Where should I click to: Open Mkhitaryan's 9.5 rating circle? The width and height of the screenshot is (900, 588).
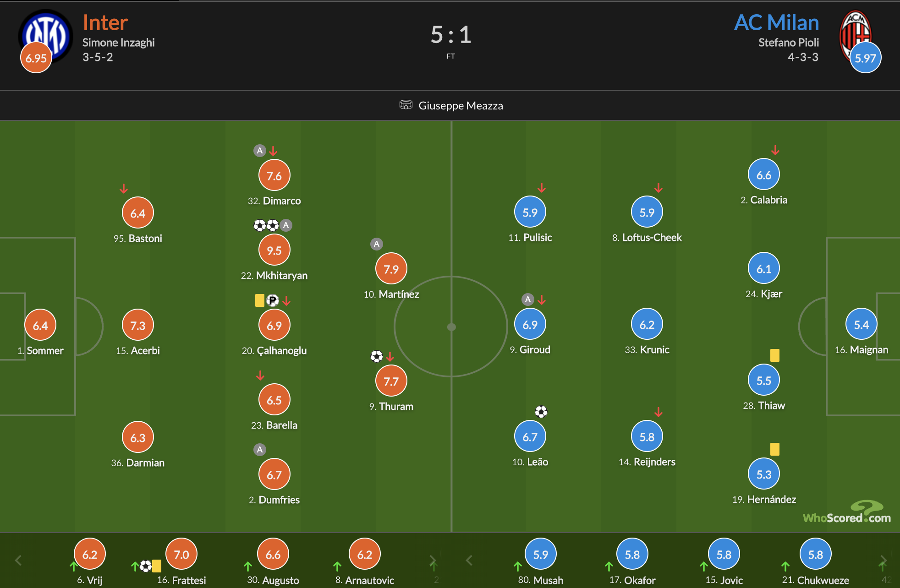coord(274,250)
